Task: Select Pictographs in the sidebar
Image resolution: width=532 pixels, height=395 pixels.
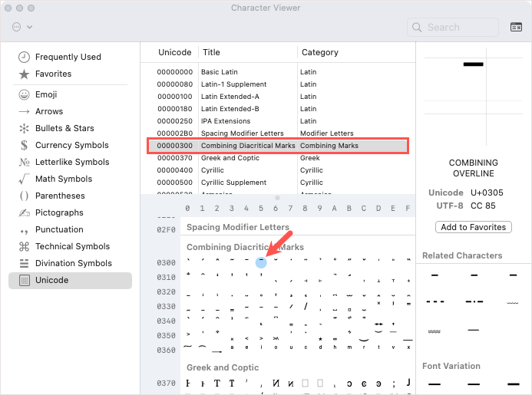Action: pos(59,213)
